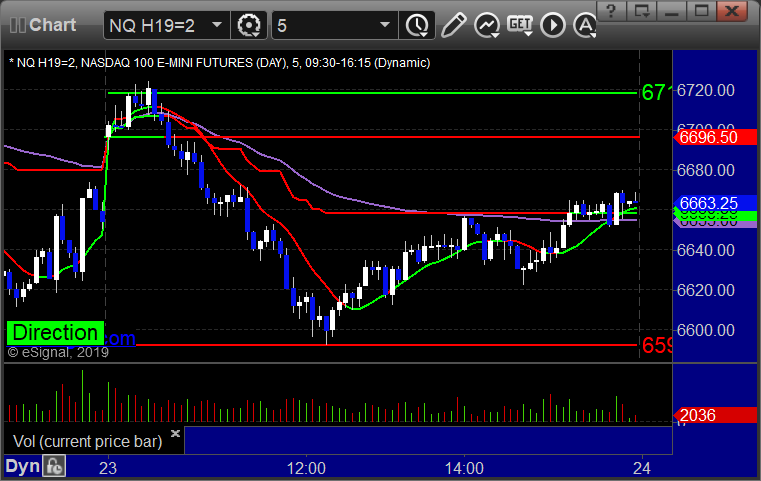This screenshot has width=761, height=481.
Task: Click the Vol (current price bar) label
Action: click(x=87, y=442)
